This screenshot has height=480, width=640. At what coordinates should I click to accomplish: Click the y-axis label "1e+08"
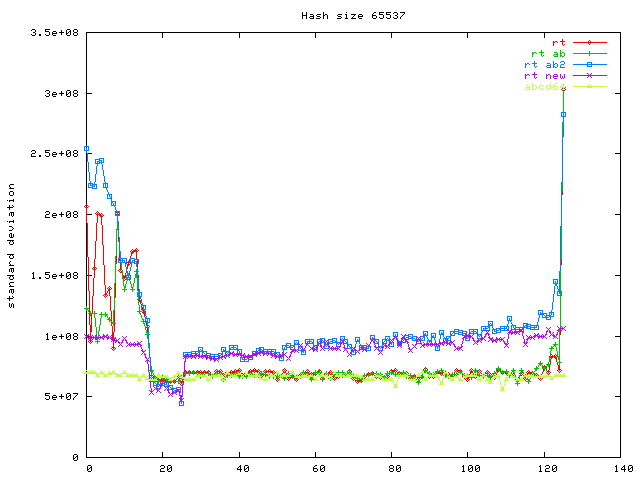pyautogui.click(x=61, y=336)
